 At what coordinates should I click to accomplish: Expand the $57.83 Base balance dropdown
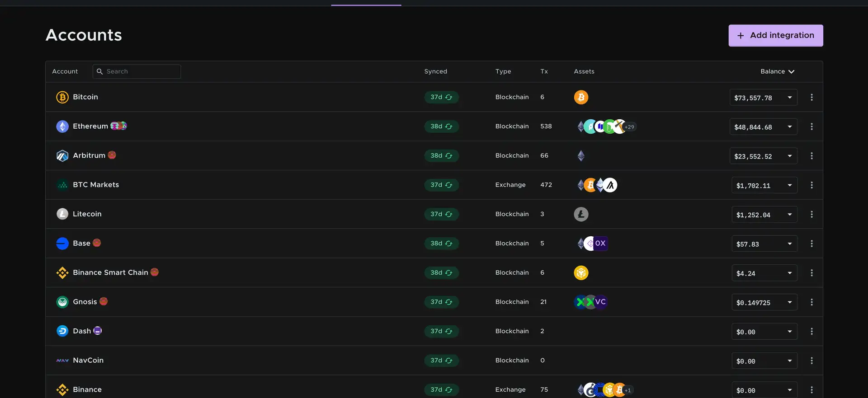(x=789, y=244)
